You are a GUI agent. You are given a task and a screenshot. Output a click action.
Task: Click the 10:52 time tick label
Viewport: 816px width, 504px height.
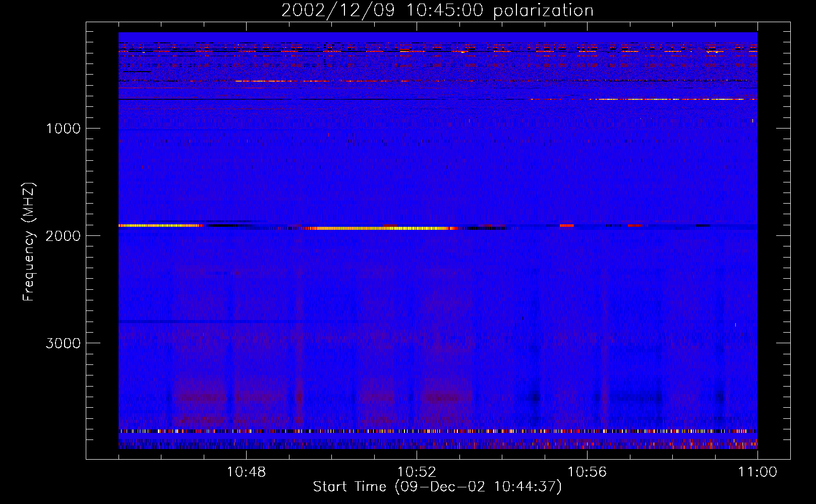(x=417, y=472)
